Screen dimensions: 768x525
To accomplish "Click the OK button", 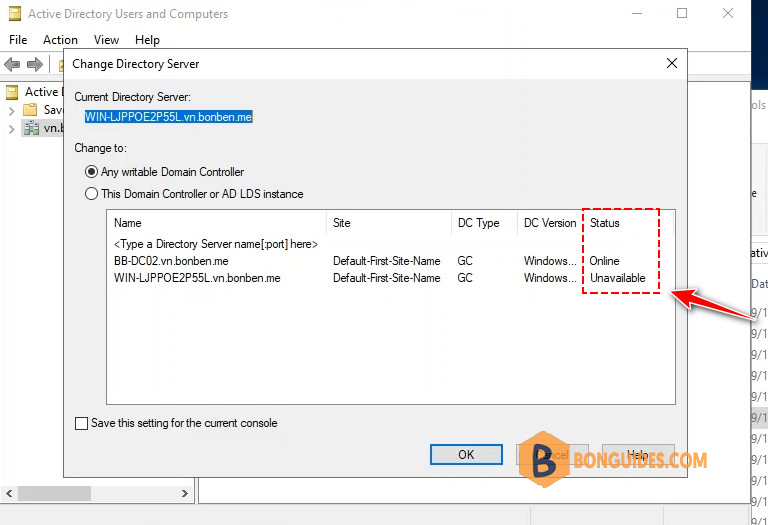I will [466, 454].
